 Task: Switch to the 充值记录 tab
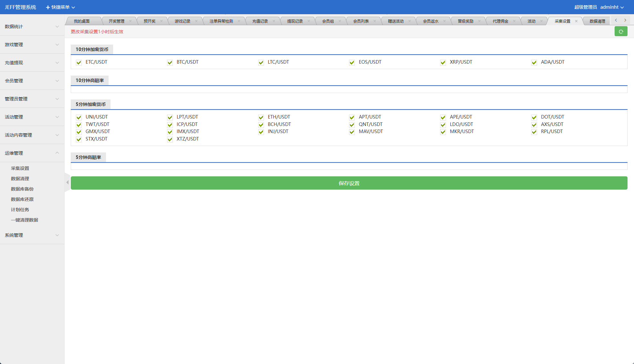point(260,21)
